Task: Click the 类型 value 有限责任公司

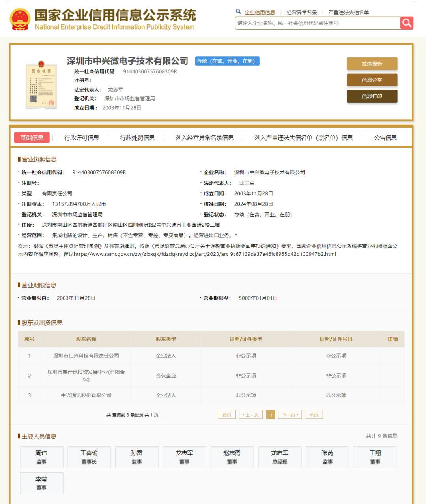Action: (x=57, y=193)
